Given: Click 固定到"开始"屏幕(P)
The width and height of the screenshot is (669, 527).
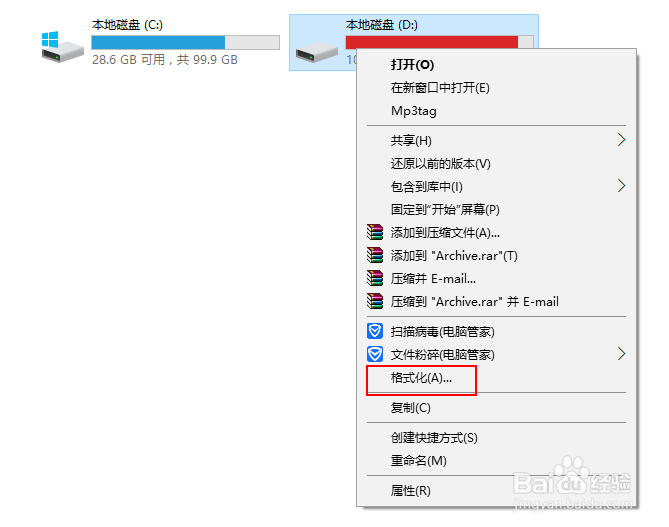Looking at the screenshot, I should 445,209.
